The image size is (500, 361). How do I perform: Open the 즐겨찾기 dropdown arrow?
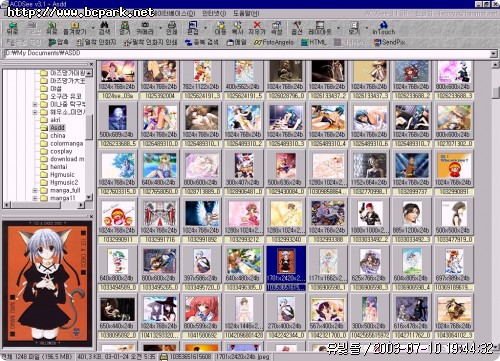[x=93, y=28]
